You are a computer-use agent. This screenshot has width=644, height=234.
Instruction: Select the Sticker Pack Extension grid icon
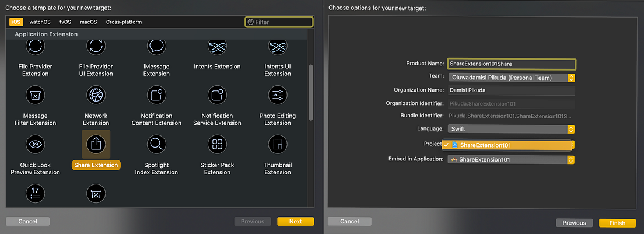point(217,145)
